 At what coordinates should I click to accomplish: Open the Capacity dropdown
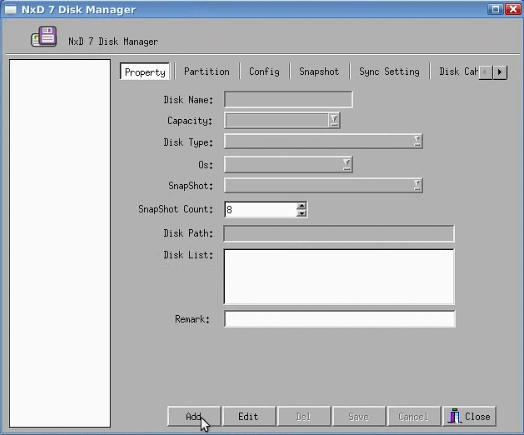click(x=334, y=120)
